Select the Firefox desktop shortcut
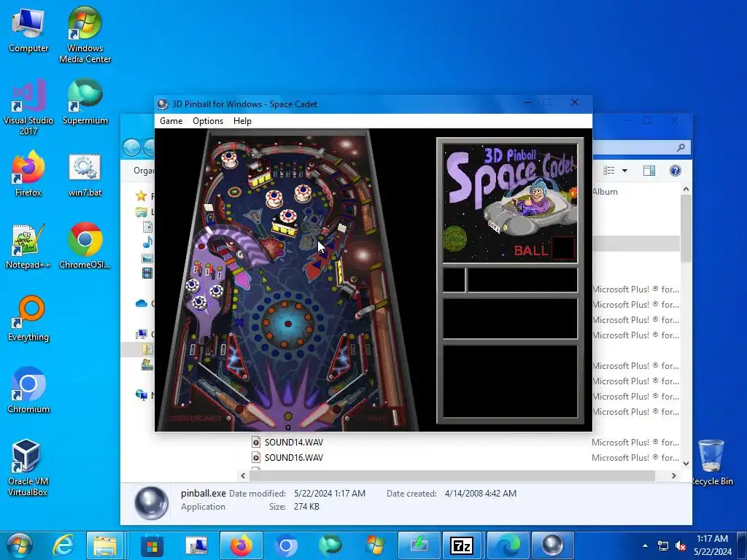Viewport: 747px width, 560px height. pos(28,174)
